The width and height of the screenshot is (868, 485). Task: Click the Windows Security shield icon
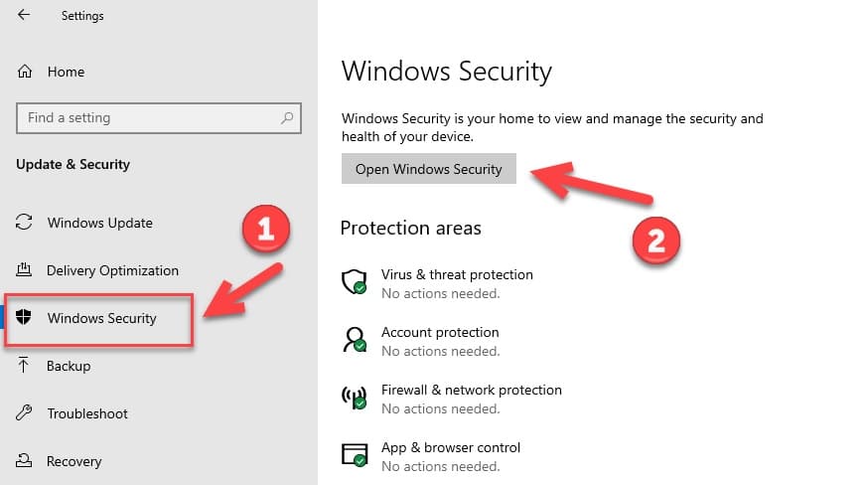click(x=23, y=317)
